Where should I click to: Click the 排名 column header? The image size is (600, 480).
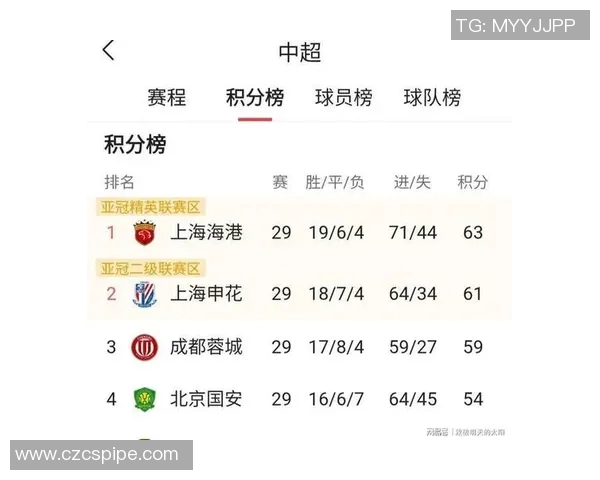coord(120,182)
